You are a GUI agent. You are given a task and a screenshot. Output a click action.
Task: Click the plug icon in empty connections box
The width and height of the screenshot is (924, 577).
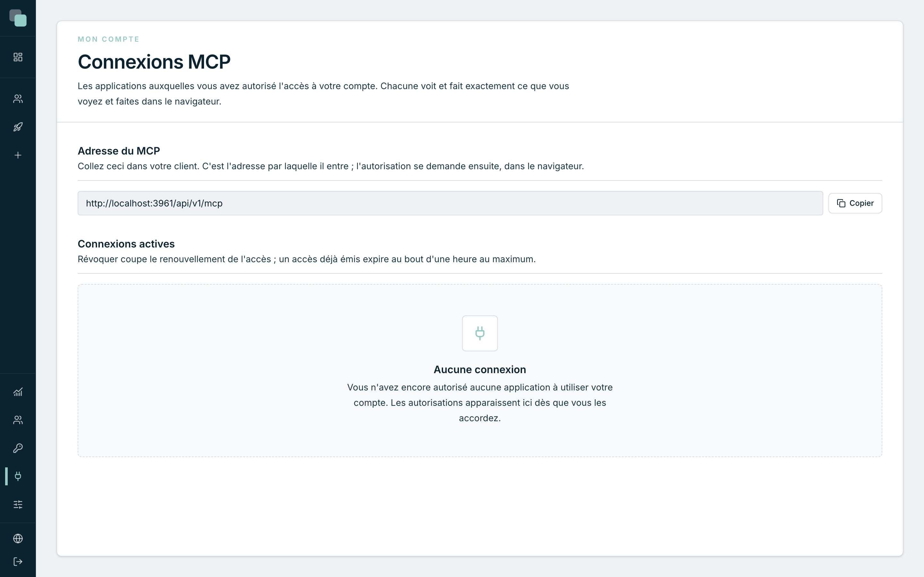pos(480,333)
